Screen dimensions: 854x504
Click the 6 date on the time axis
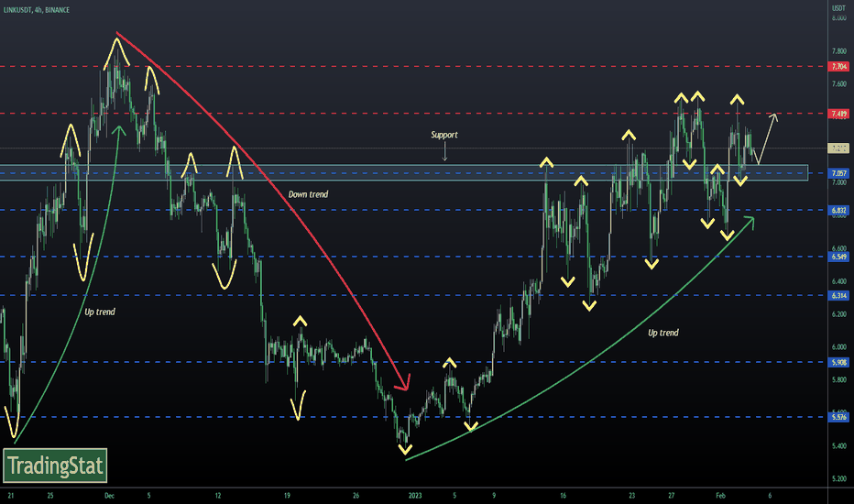(x=770, y=496)
